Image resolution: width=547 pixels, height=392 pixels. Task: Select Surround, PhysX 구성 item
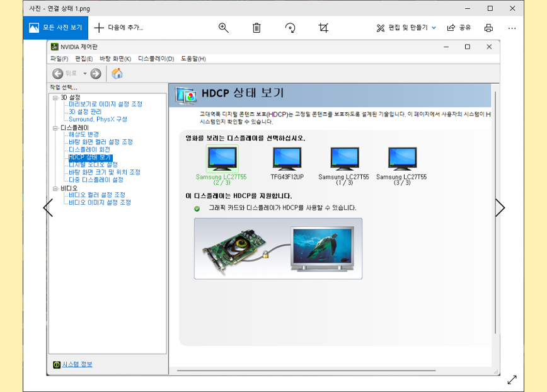click(98, 119)
